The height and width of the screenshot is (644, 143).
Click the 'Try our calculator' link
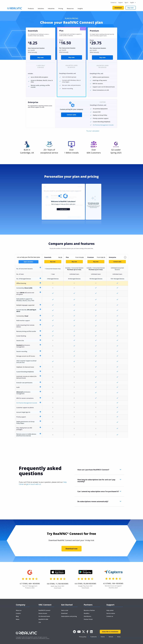[x=93, y=131]
